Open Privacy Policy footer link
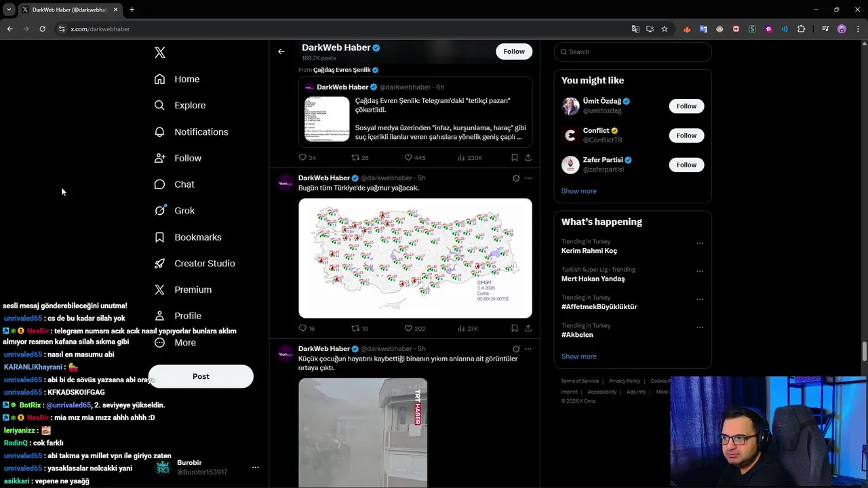Image resolution: width=868 pixels, height=488 pixels. (x=625, y=381)
